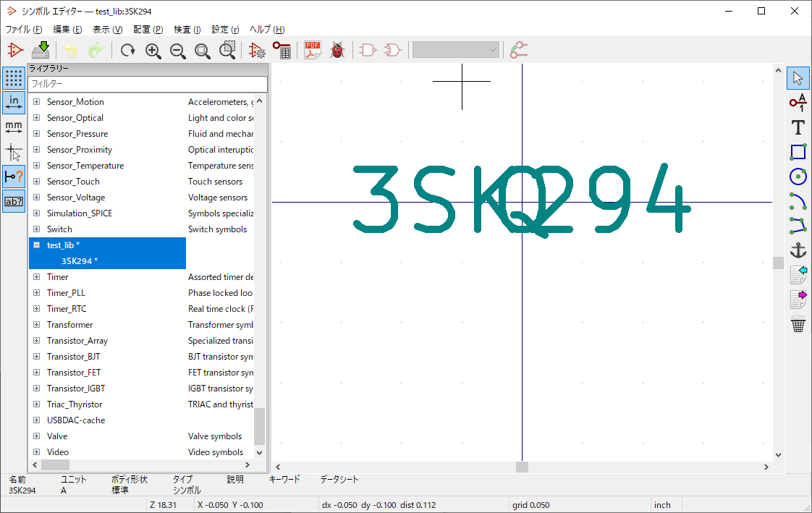
Task: Collapse the test_lib library node
Action: click(x=37, y=245)
